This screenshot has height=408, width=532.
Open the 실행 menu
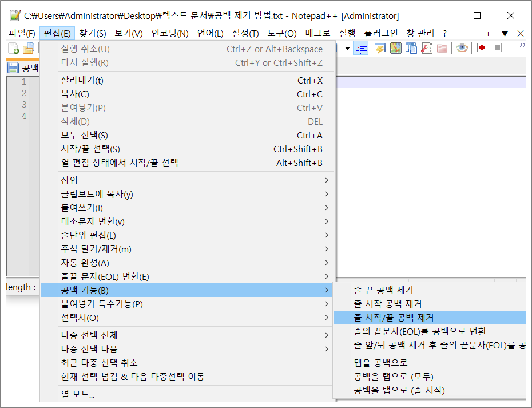tap(347, 33)
